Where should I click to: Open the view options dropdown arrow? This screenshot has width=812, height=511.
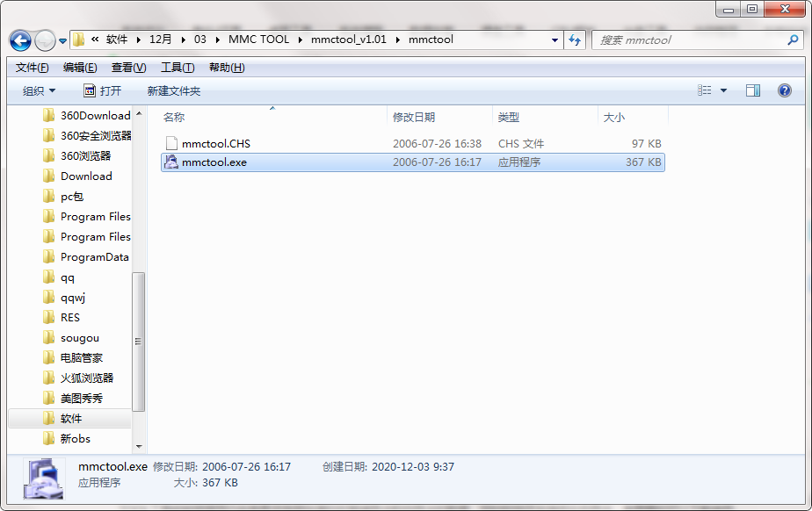[x=724, y=91]
